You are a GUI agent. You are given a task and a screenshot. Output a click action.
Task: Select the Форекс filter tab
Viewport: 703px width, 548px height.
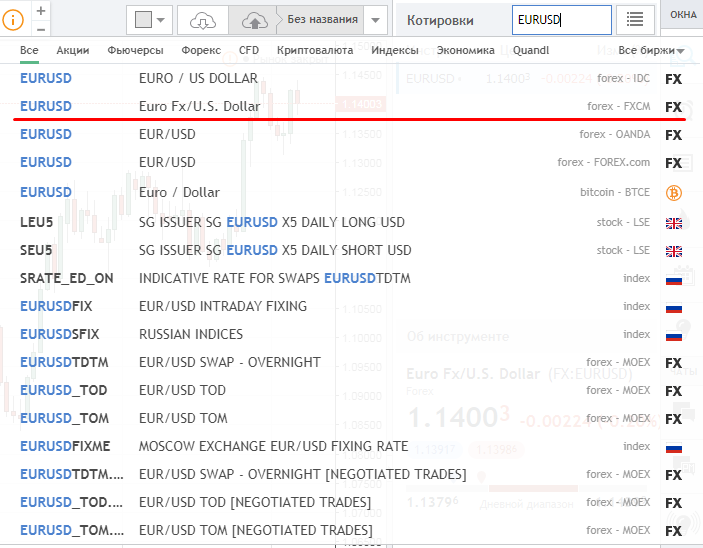click(x=201, y=50)
